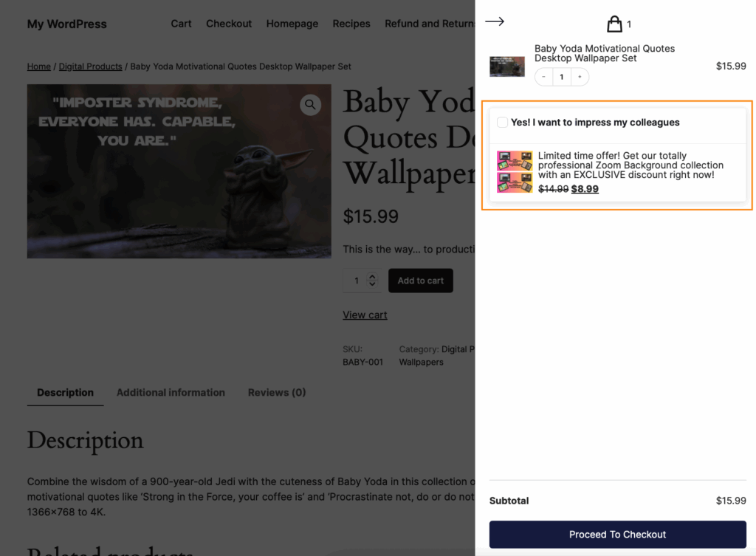Screen dimensions: 756x556
Task: Switch to the Reviews (0) tab
Action: pyautogui.click(x=277, y=393)
